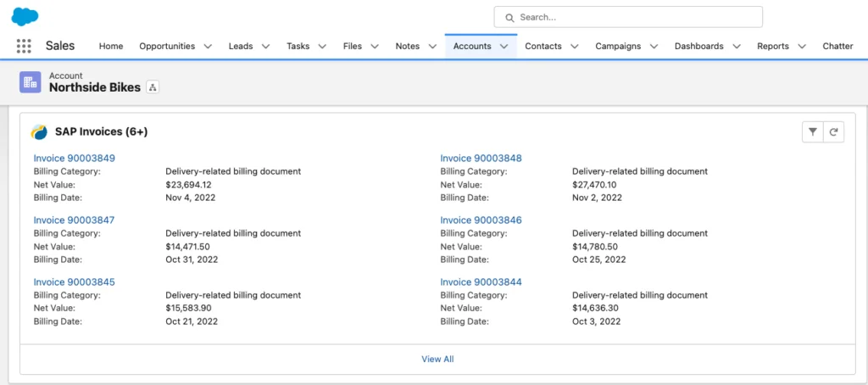
Task: Filter the SAP Invoices list
Action: 813,131
